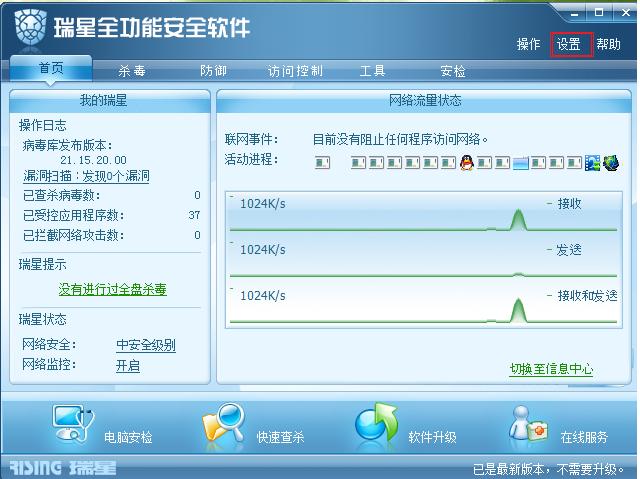
Task: Click the 我的瑞星 panel header
Action: coord(109,100)
